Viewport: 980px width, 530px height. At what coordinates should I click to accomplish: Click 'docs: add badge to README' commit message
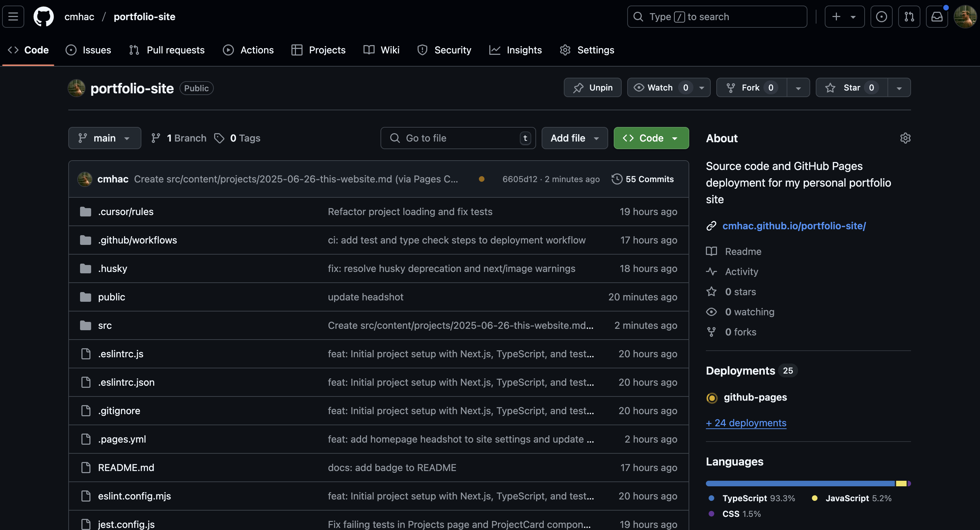392,468
